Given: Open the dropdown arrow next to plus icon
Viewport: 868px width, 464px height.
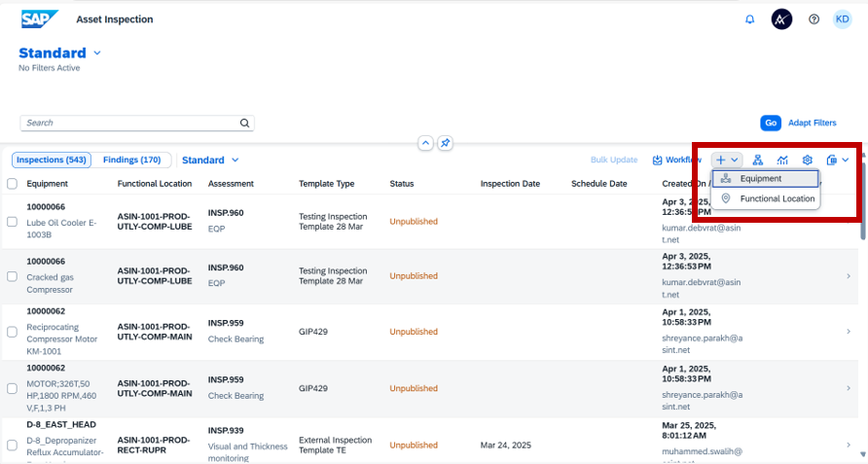Looking at the screenshot, I should (x=734, y=161).
